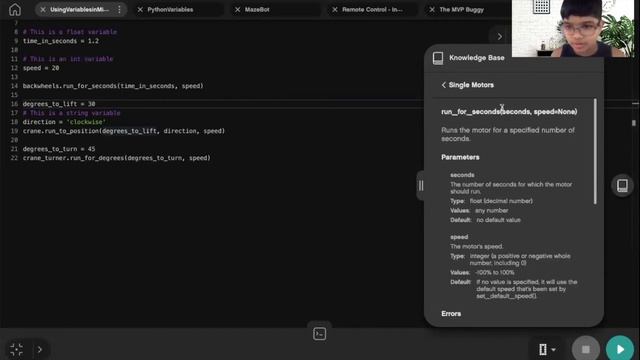Click the Parameters heading in Knowledge Base

(x=460, y=157)
